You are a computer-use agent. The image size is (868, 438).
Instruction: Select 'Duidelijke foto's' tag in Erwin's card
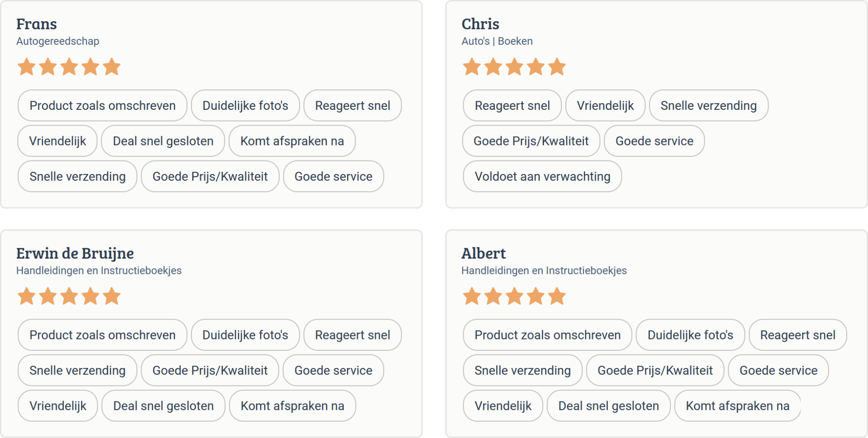click(245, 335)
